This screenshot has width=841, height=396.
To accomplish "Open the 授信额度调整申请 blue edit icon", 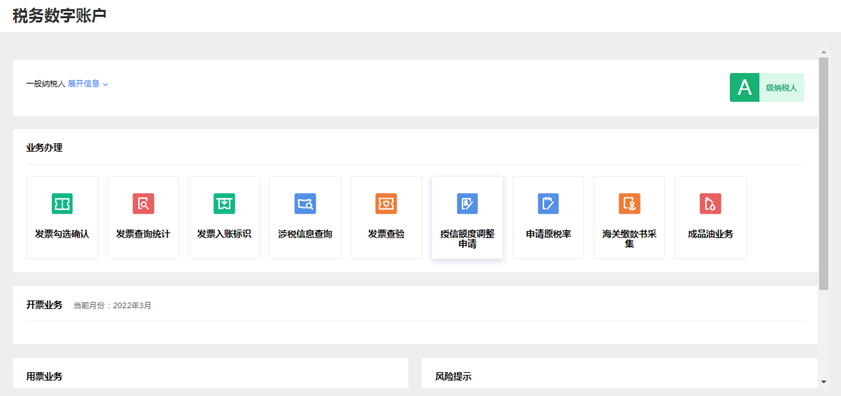I will (467, 203).
